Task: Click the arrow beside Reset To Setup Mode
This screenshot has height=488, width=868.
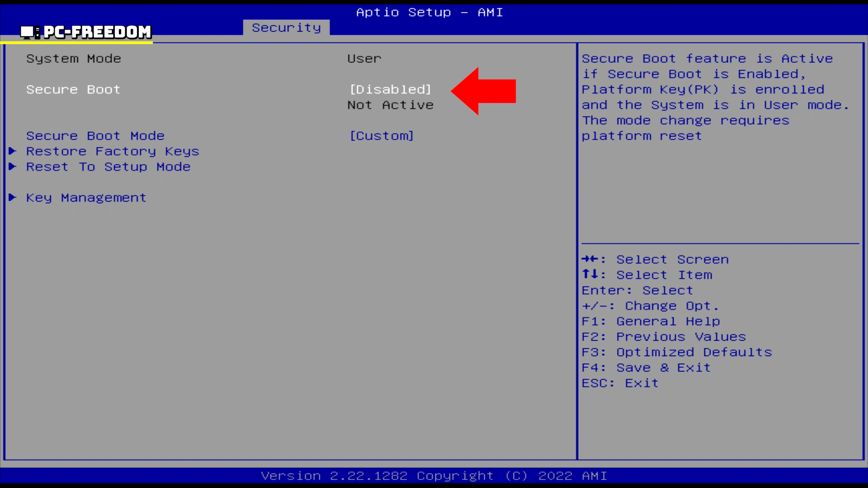Action: pyautogui.click(x=13, y=167)
